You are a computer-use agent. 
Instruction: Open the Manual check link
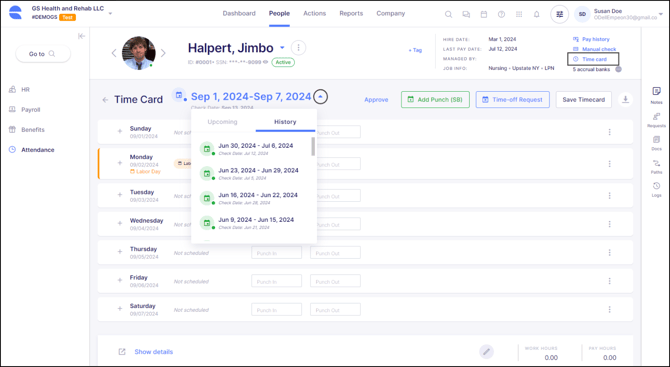(594, 49)
